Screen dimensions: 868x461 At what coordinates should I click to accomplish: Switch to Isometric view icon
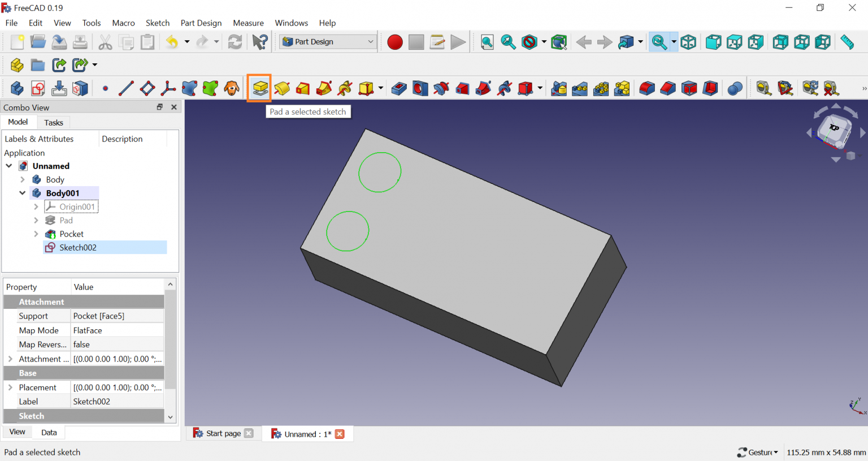coord(688,42)
